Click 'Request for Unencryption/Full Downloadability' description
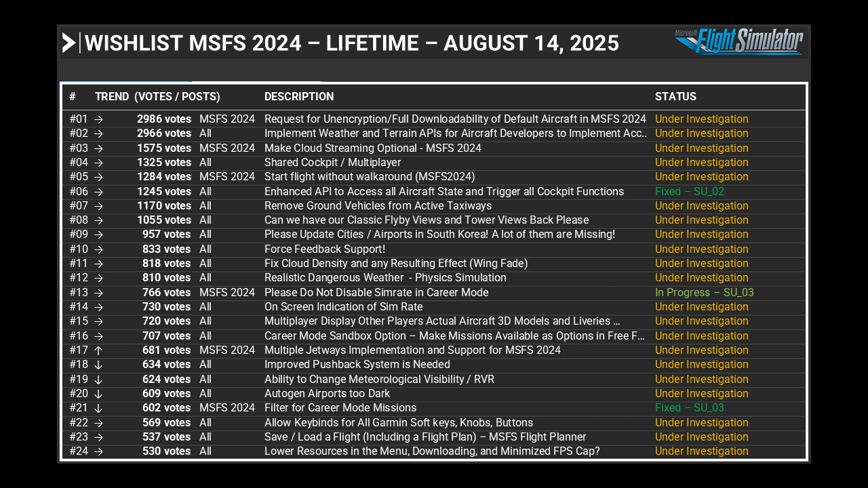 click(x=455, y=119)
